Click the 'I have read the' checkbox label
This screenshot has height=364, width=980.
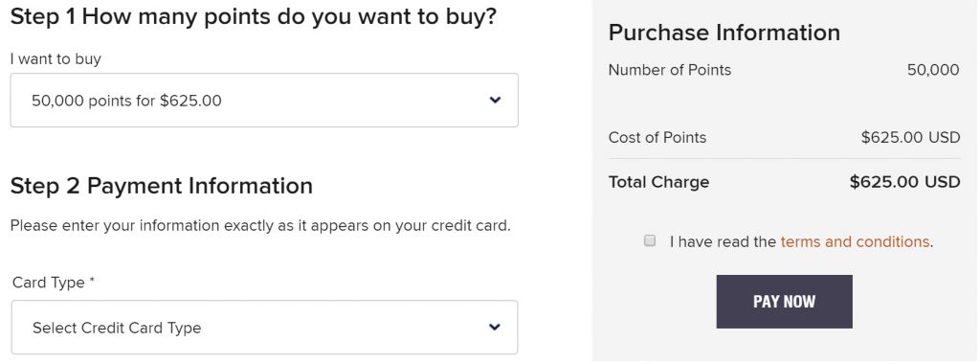tap(724, 241)
